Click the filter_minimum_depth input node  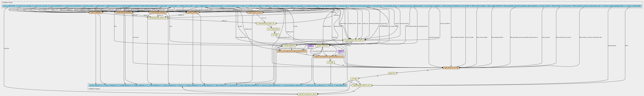tap(478, 6)
